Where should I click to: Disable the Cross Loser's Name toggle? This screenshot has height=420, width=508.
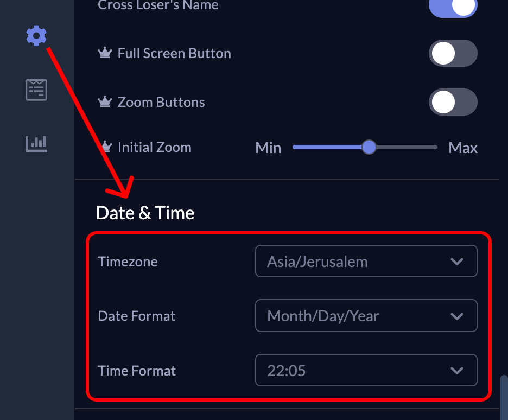(453, 7)
